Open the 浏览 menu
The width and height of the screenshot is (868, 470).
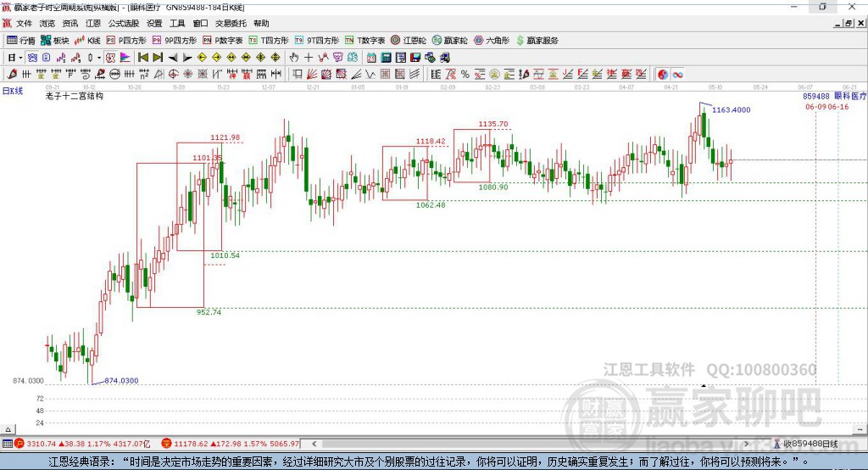point(47,23)
